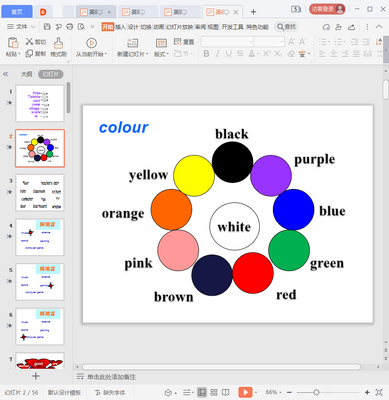Click the guest login button
The image size is (389, 400).
point(327,9)
